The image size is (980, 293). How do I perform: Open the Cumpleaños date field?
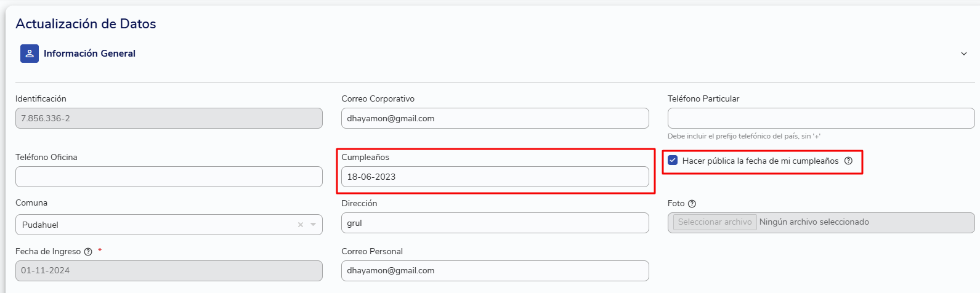[x=495, y=177]
